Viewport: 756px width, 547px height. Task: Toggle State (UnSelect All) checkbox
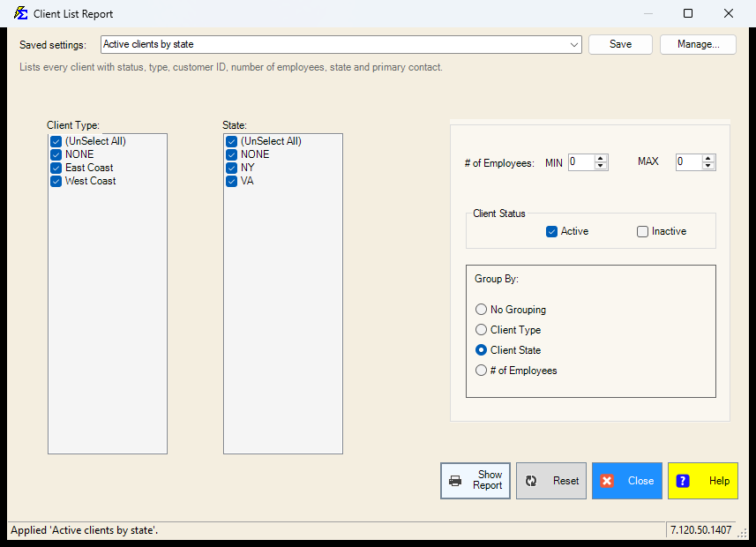pyautogui.click(x=231, y=141)
